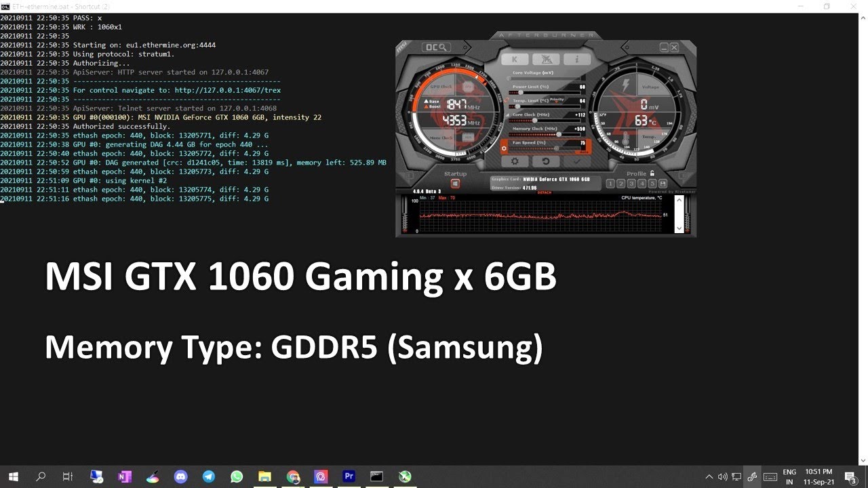The height and width of the screenshot is (488, 868).
Task: Select profile slot 1
Action: tap(610, 184)
